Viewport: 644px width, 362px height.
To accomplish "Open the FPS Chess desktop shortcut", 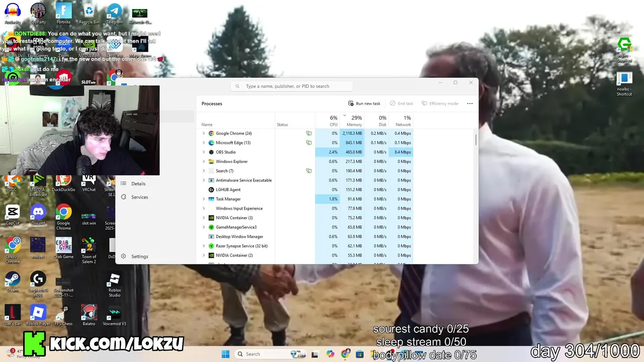I will click(x=63, y=316).
